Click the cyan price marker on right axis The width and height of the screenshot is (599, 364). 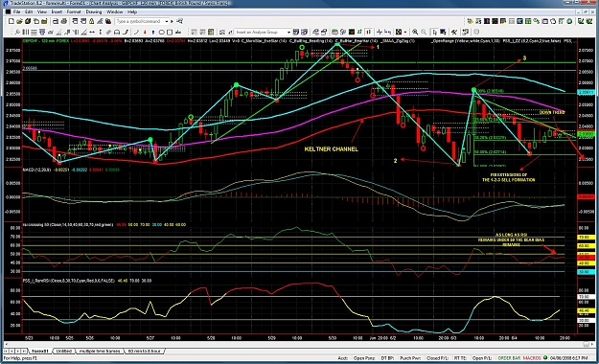pyautogui.click(x=586, y=92)
